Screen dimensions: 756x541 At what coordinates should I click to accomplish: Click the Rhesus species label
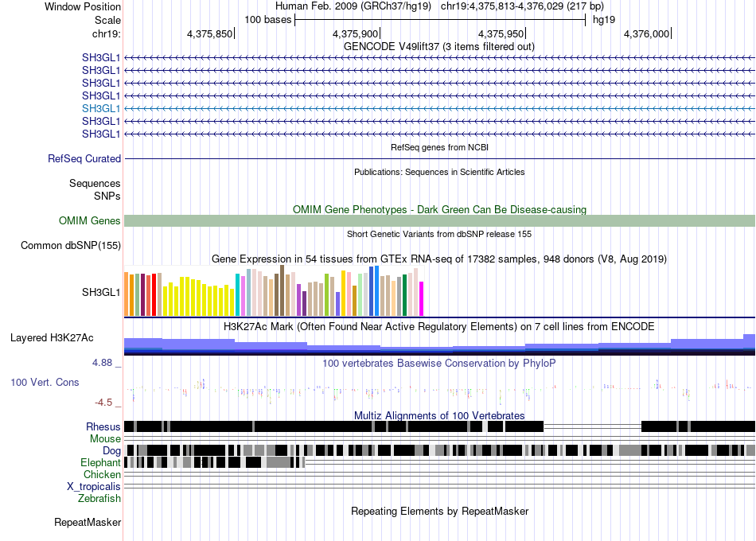103,426
